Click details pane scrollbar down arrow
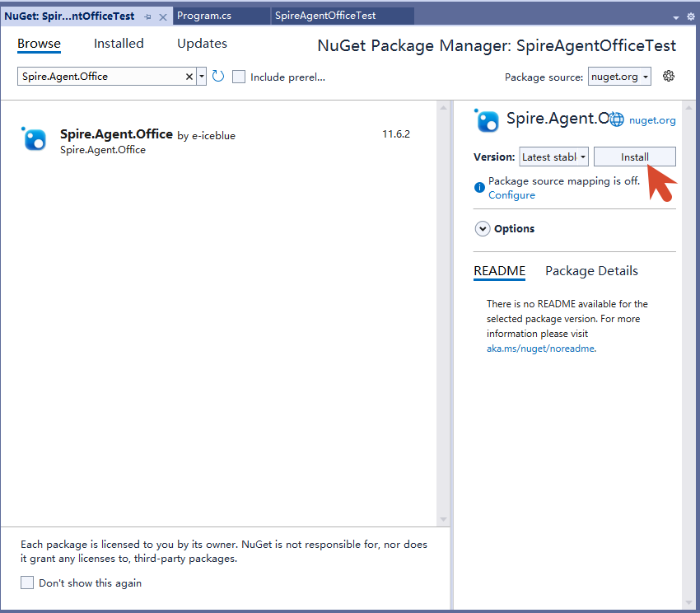Viewport: 700px width, 613px height. (688, 603)
